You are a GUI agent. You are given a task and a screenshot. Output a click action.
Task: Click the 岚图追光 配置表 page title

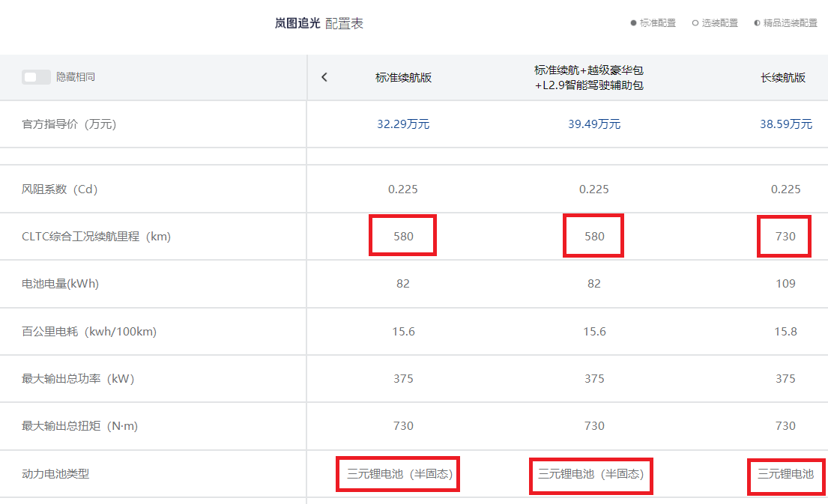click(319, 23)
